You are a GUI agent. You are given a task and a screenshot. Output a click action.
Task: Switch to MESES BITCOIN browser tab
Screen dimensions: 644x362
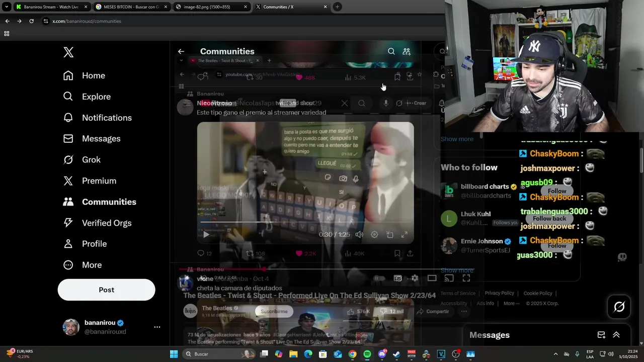coord(132,7)
